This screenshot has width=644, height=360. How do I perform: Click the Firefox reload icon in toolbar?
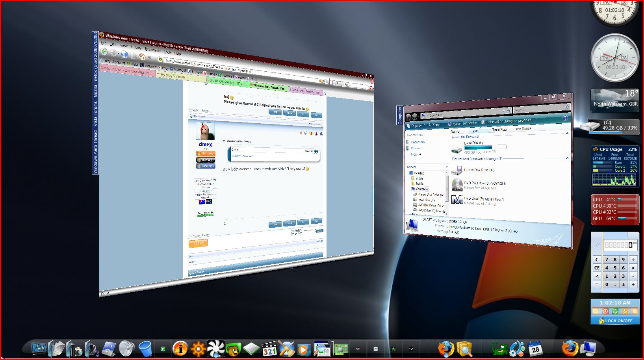124,54
